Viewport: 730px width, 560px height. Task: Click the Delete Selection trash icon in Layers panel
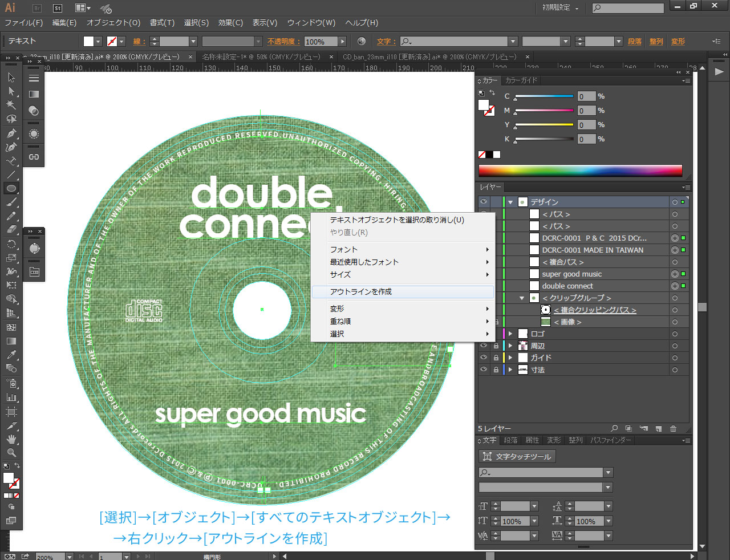point(673,428)
